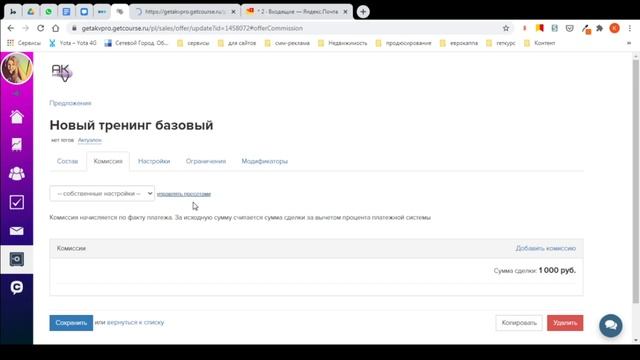The height and width of the screenshot is (360, 640).
Task: Click the page vertical scrollbar
Action: click(x=636, y=182)
